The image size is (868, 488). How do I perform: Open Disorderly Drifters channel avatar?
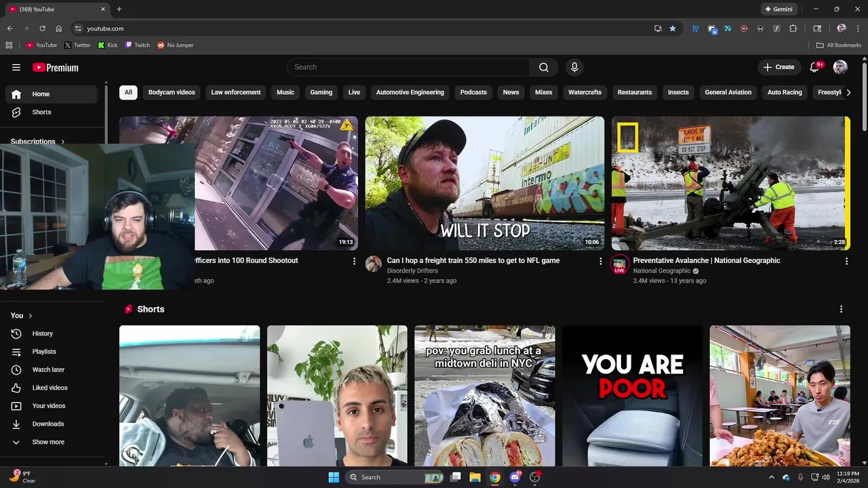(x=374, y=264)
